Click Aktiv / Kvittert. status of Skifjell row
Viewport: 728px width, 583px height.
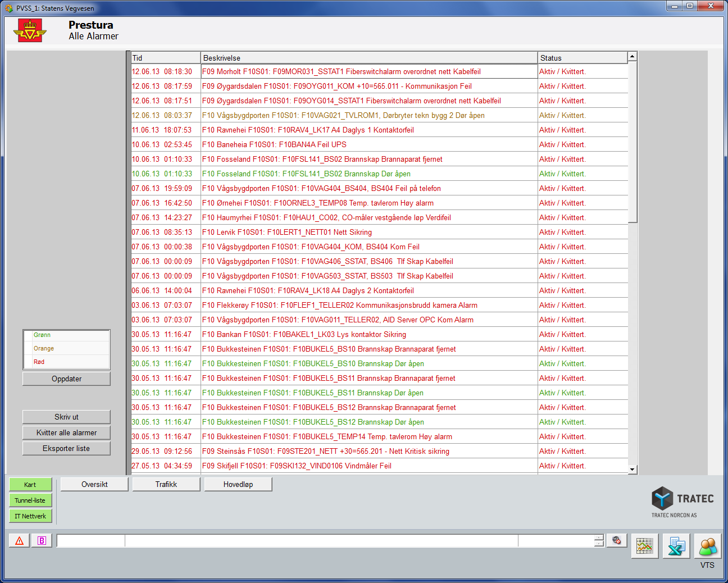click(562, 466)
